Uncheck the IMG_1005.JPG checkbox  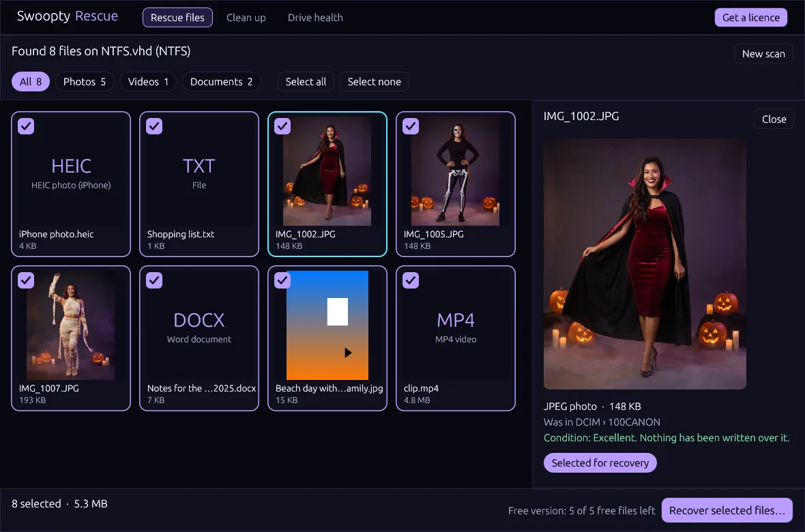tap(411, 126)
